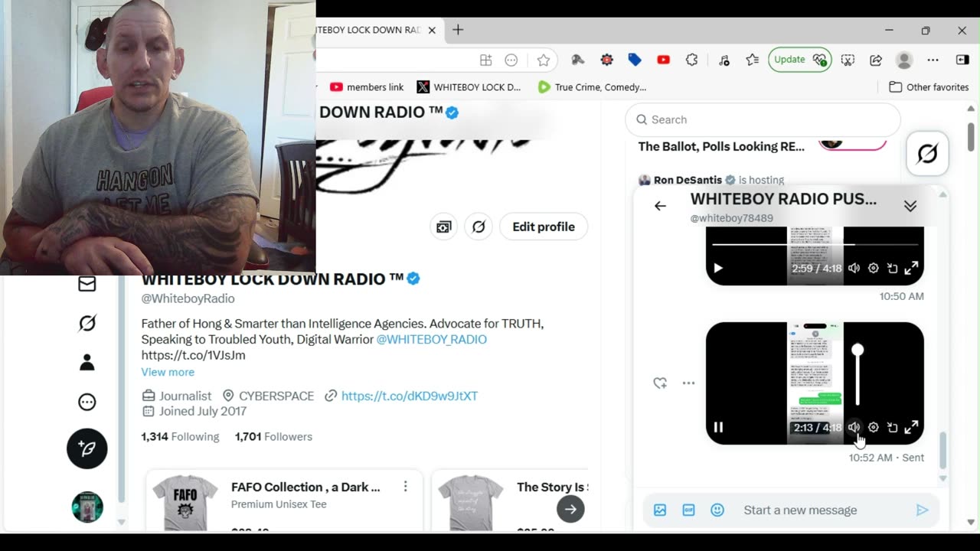980x551 pixels.
Task: Open settings gear on 2:13 video
Action: 873,427
